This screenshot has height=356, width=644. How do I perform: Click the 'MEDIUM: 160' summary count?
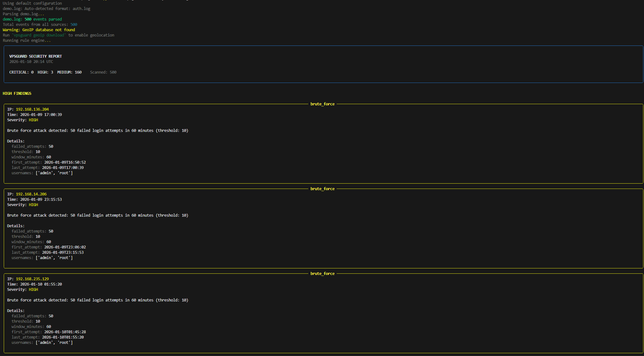pyautogui.click(x=69, y=72)
